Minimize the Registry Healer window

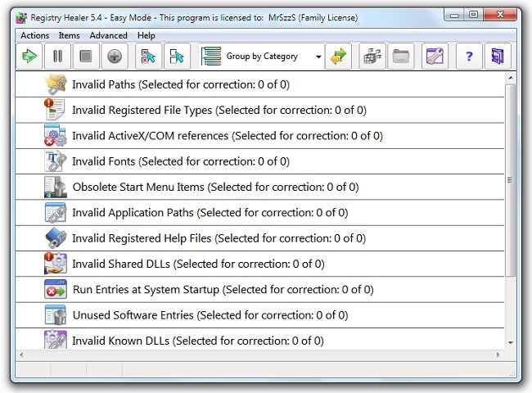454,15
